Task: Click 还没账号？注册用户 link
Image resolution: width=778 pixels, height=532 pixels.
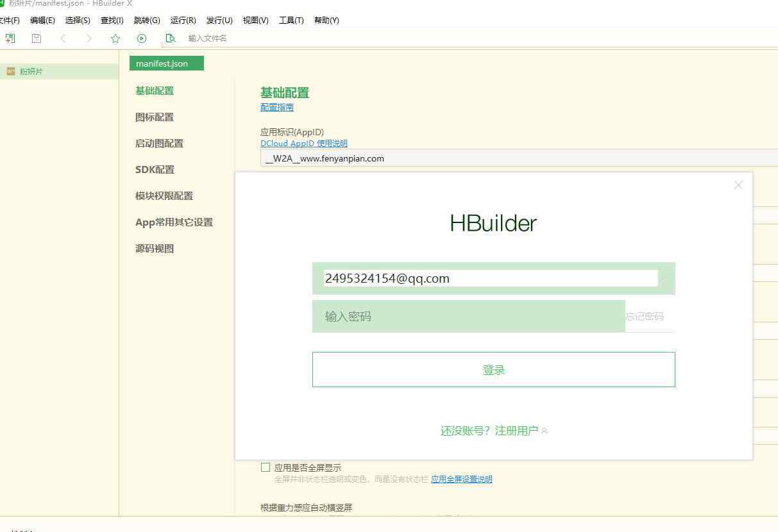Action: pos(489,431)
